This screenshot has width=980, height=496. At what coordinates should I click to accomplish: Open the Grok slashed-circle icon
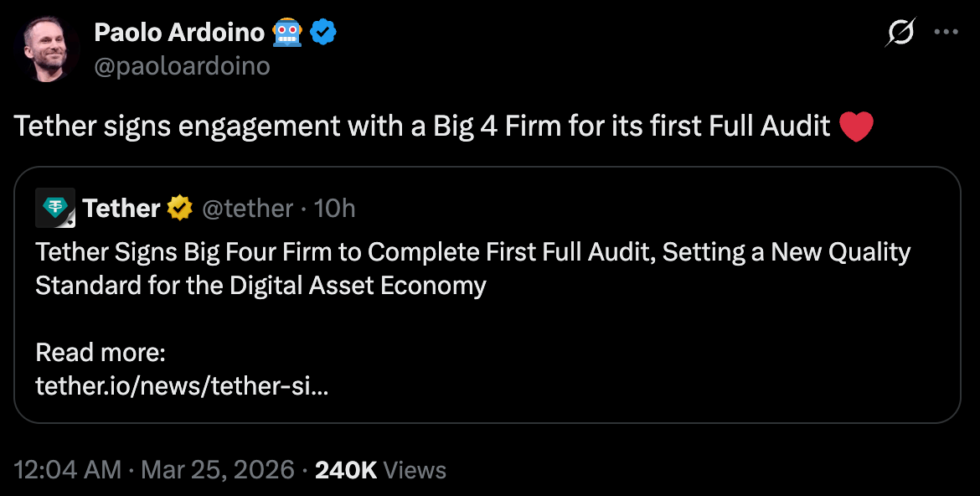point(900,33)
